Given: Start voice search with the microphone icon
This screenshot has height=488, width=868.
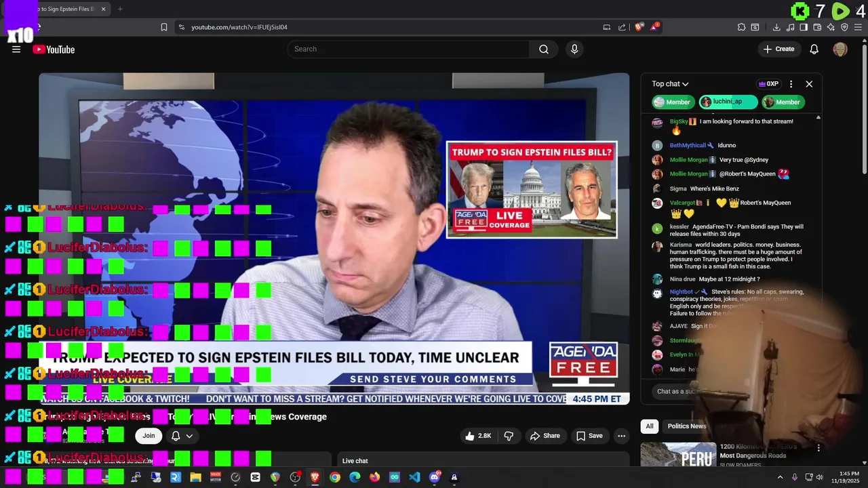Looking at the screenshot, I should (574, 49).
